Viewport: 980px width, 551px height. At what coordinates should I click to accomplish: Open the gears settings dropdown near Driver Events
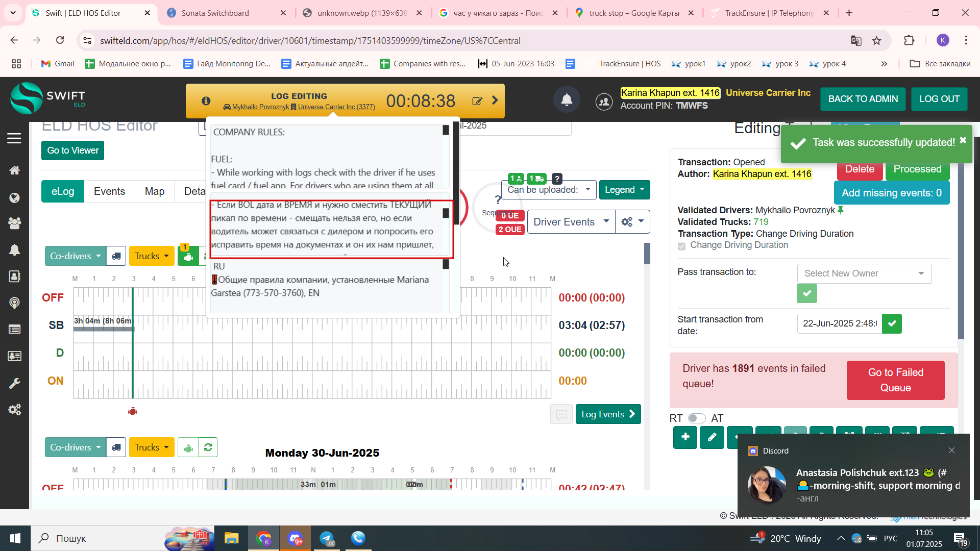point(632,222)
